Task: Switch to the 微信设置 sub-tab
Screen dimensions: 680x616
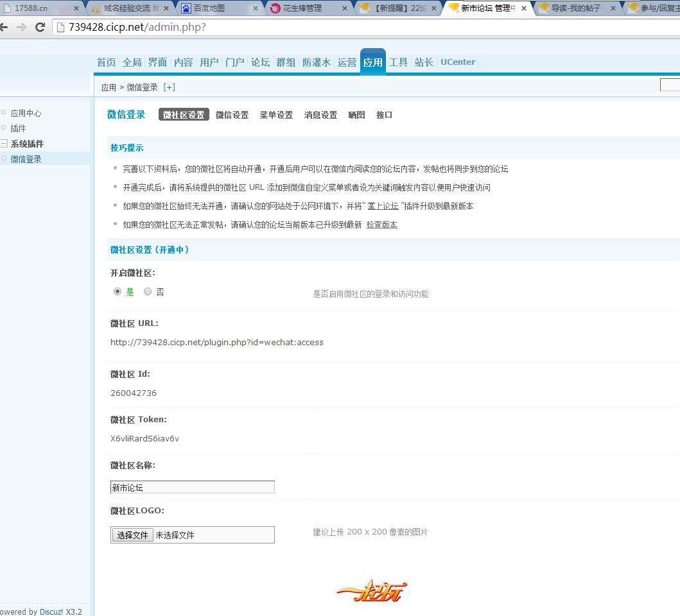Action: point(232,115)
